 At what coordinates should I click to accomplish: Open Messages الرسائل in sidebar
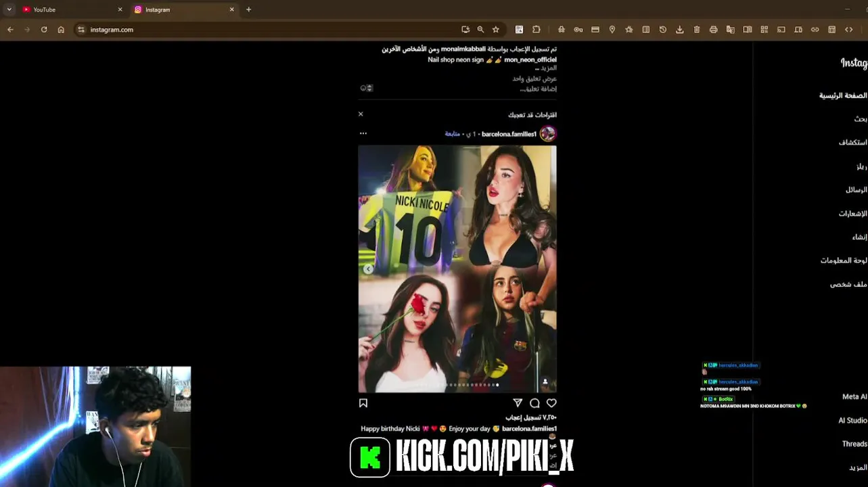point(856,190)
